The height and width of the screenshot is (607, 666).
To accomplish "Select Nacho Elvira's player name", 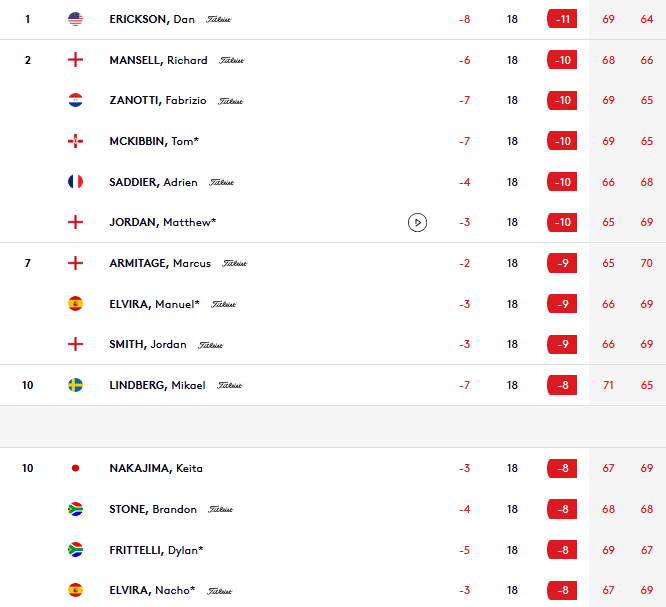I will tap(152, 590).
